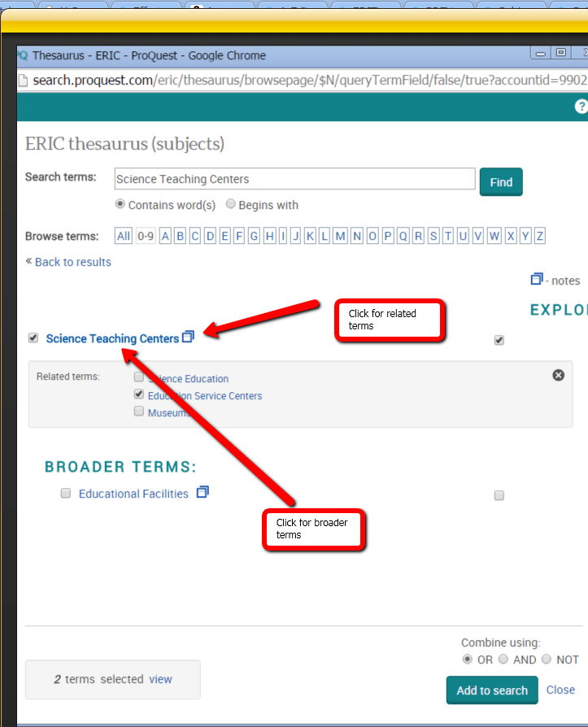Check the Educational Facilities checkbox
Image resolution: width=588 pixels, height=727 pixels.
point(66,493)
